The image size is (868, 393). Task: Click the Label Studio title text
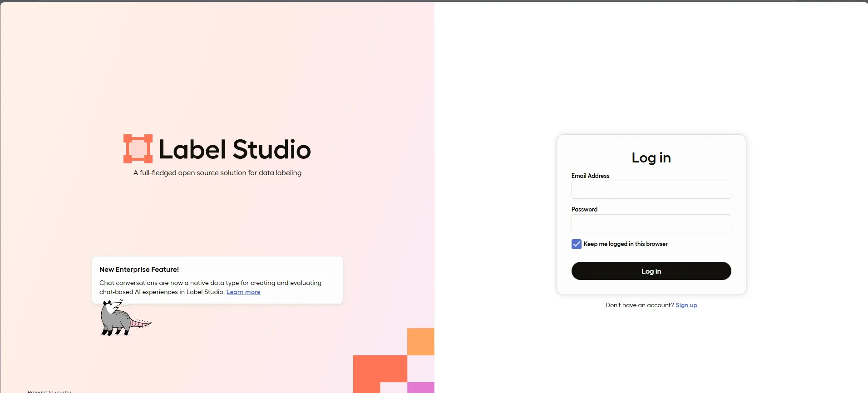(235, 149)
